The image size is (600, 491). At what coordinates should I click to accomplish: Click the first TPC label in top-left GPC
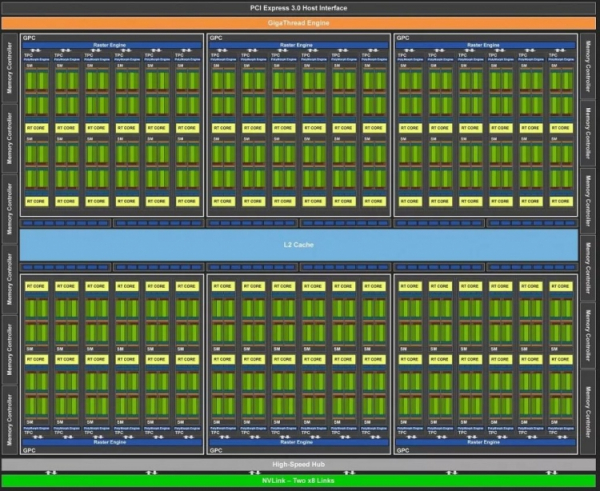pyautogui.click(x=28, y=55)
